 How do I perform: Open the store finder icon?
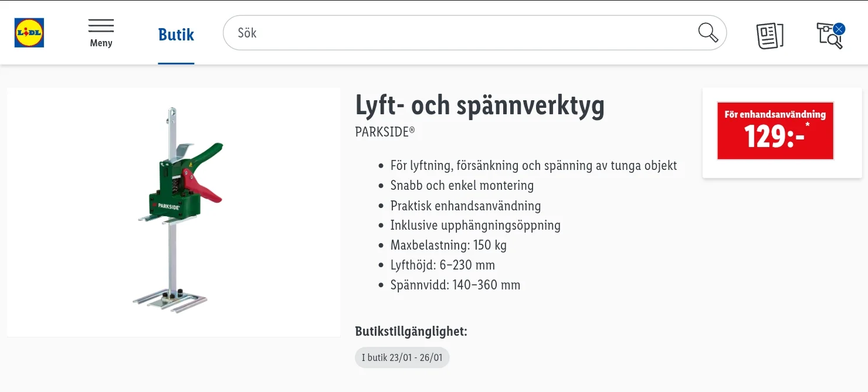tap(829, 36)
